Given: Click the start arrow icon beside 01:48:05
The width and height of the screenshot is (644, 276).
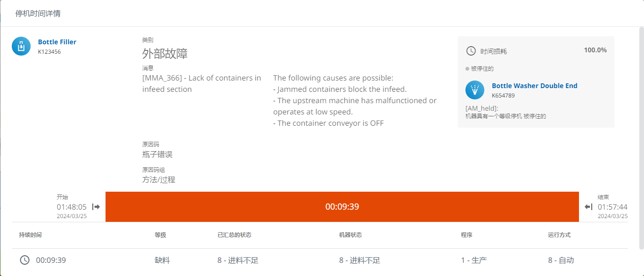Looking at the screenshot, I should [97, 207].
